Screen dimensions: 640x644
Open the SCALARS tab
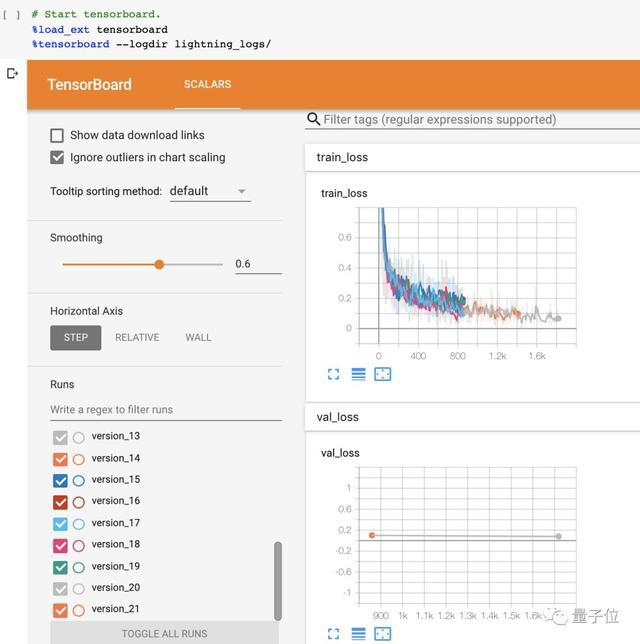click(207, 85)
